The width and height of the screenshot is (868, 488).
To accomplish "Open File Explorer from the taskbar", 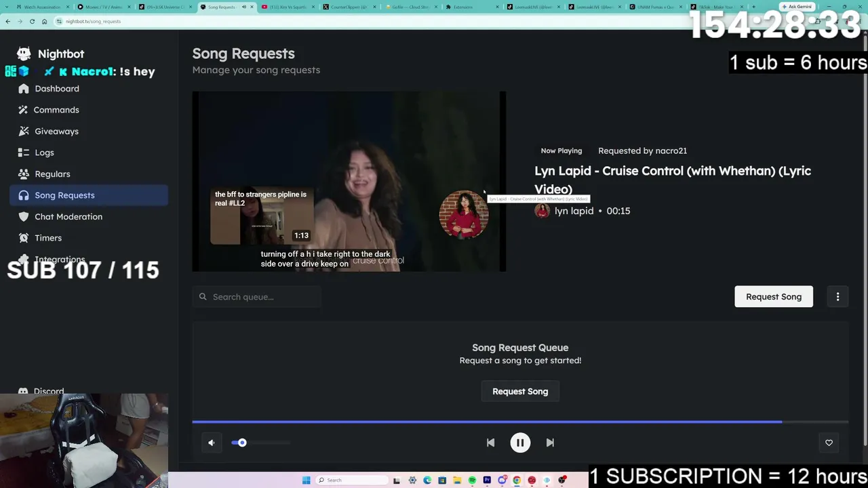I will point(457,480).
